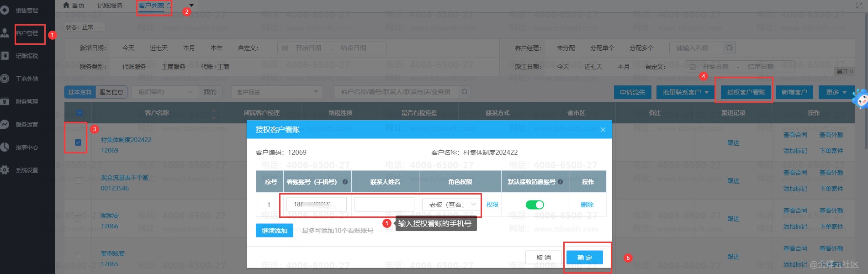This screenshot has width=868, height=274.
Task: Click the 继续添加 button
Action: [x=274, y=231]
